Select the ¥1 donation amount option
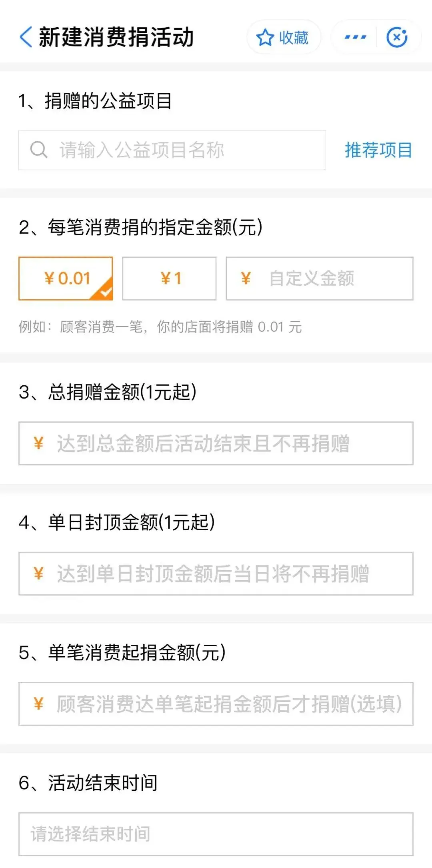 click(169, 279)
